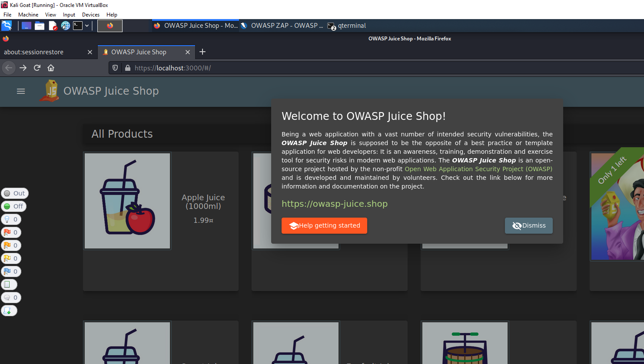Click ZAP HUD yellow flag alerts
This screenshot has height=364, width=644.
pos(11,258)
